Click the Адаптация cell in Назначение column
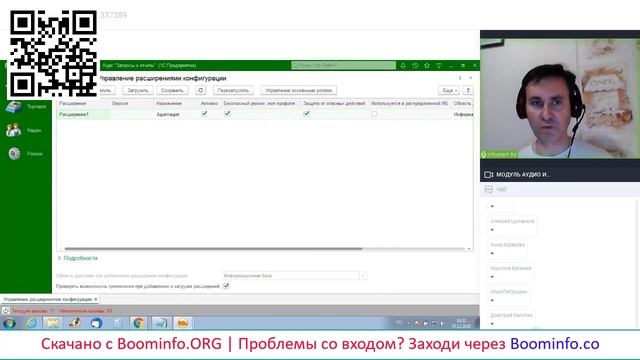This screenshot has height=360, width=640. (176, 114)
